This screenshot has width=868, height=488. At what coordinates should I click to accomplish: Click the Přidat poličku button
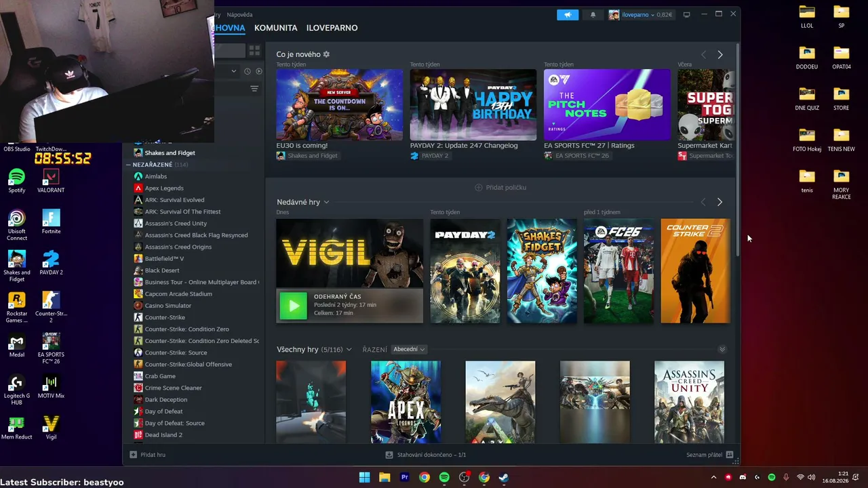pyautogui.click(x=500, y=187)
